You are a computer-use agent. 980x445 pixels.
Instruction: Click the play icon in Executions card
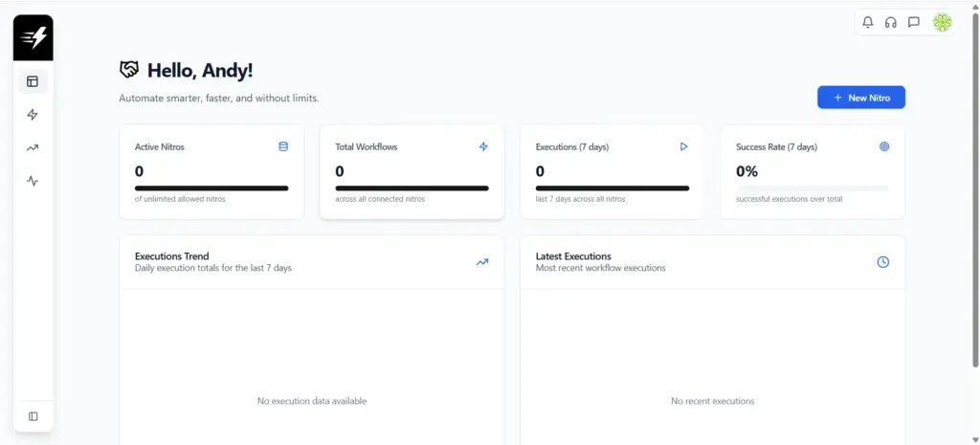683,146
